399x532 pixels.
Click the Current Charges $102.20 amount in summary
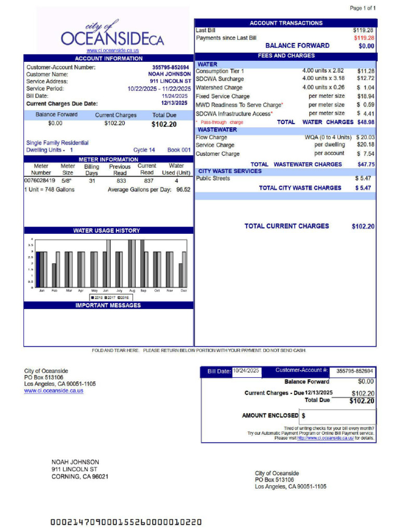coord(115,123)
